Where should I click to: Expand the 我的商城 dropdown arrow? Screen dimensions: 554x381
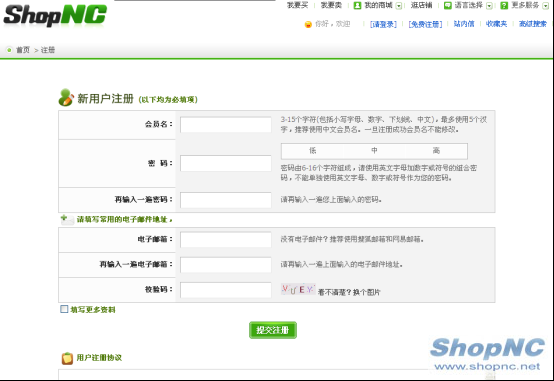(399, 6)
